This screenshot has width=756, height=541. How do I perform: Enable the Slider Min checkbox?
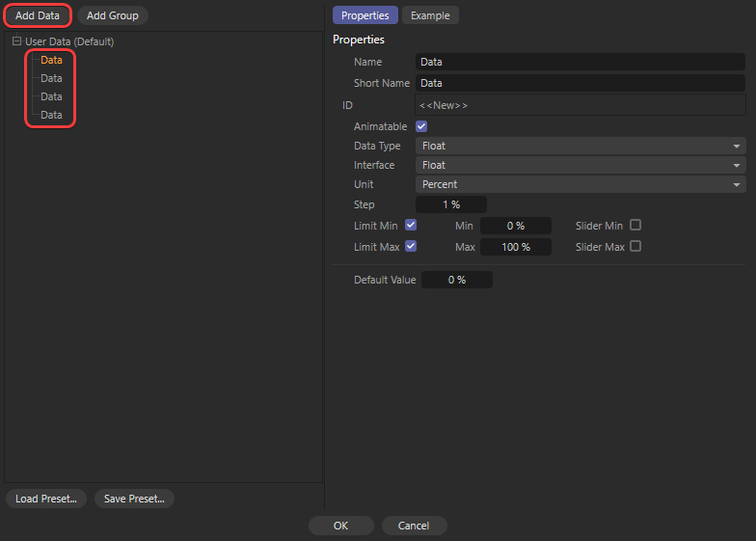(x=635, y=225)
